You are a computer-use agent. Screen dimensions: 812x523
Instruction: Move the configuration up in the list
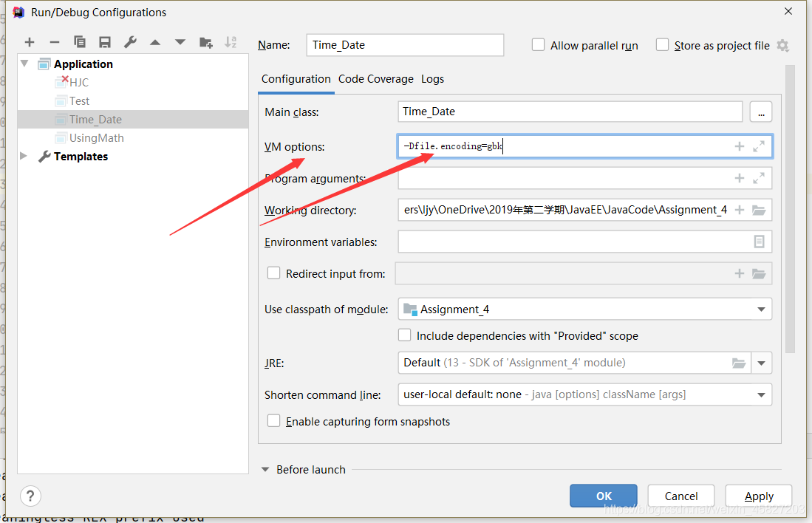tap(154, 42)
